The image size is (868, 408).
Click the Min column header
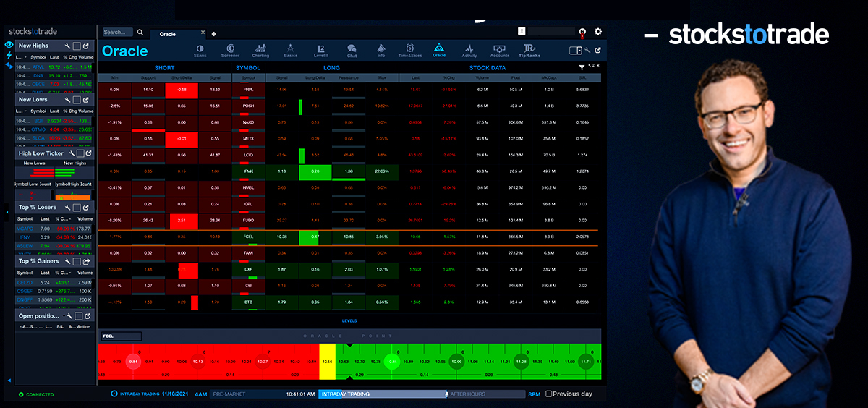pos(114,77)
